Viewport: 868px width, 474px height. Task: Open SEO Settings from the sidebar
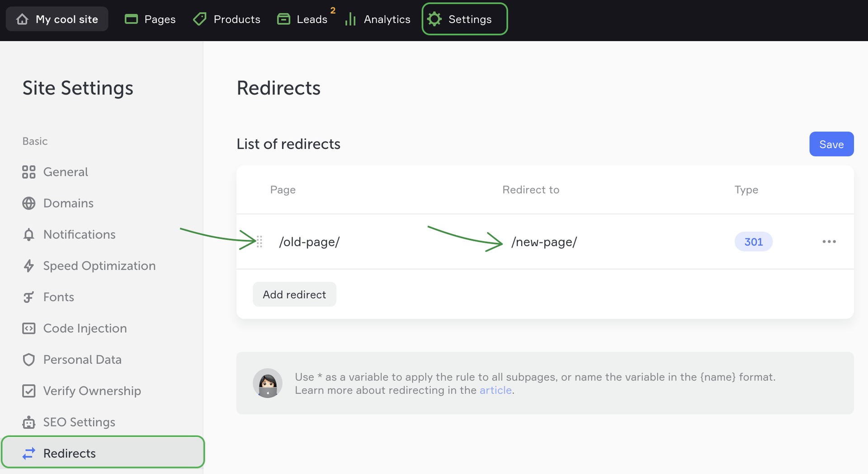click(79, 422)
